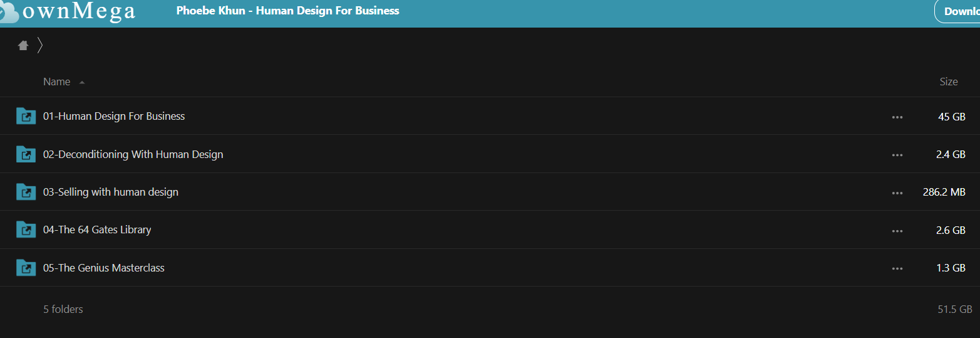The width and height of the screenshot is (980, 338).
Task: Click folder icon for 01-Human Design For Business
Action: pyautogui.click(x=26, y=116)
